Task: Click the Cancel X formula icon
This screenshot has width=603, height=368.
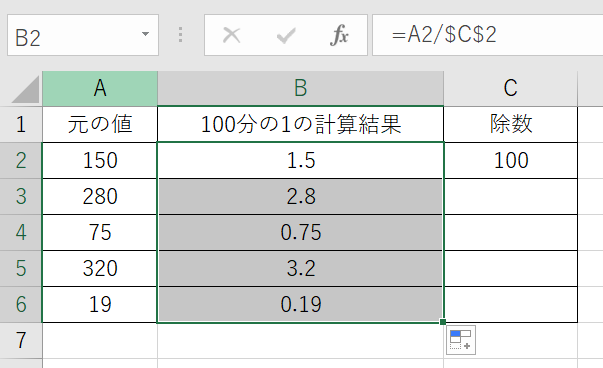Action: [x=232, y=35]
